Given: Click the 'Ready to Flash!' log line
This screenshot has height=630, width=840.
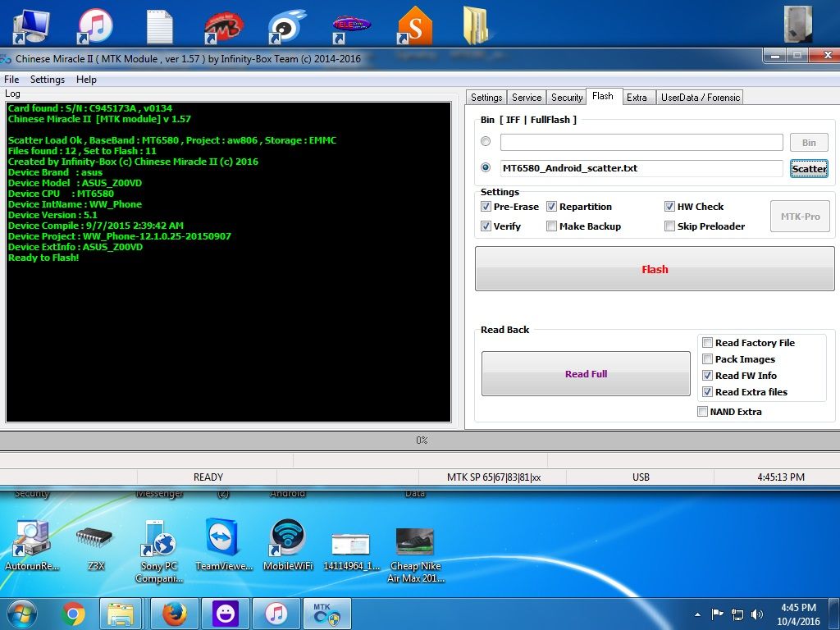Looking at the screenshot, I should 43,258.
